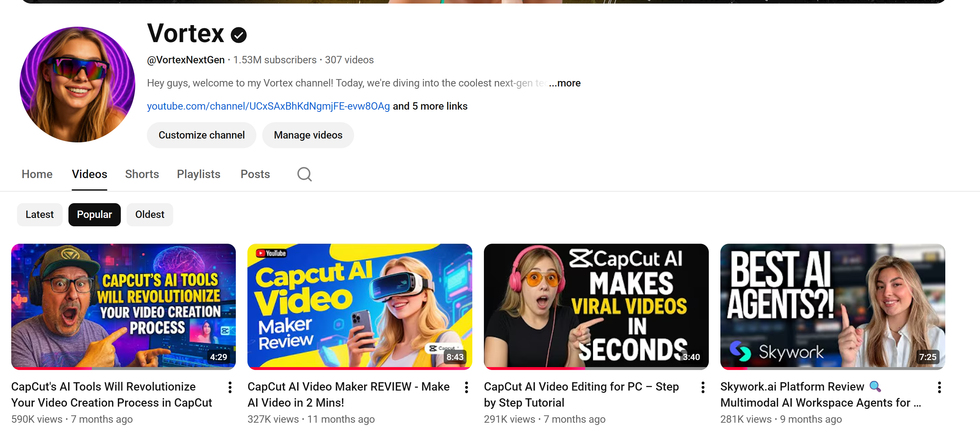The image size is (980, 433).
Task: Play the 'Capcut AI Video Maker Review' thumbnail
Action: point(360,306)
